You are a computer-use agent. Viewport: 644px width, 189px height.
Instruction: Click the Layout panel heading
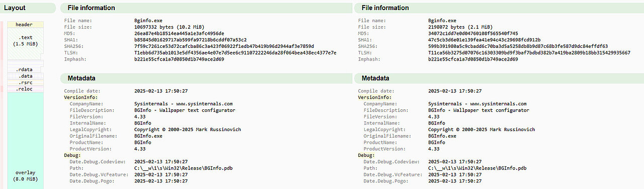pos(15,8)
